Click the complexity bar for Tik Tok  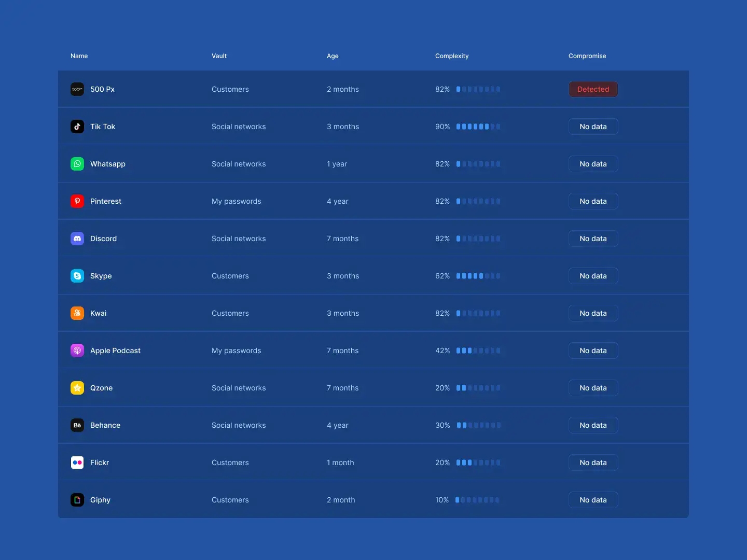478,127
